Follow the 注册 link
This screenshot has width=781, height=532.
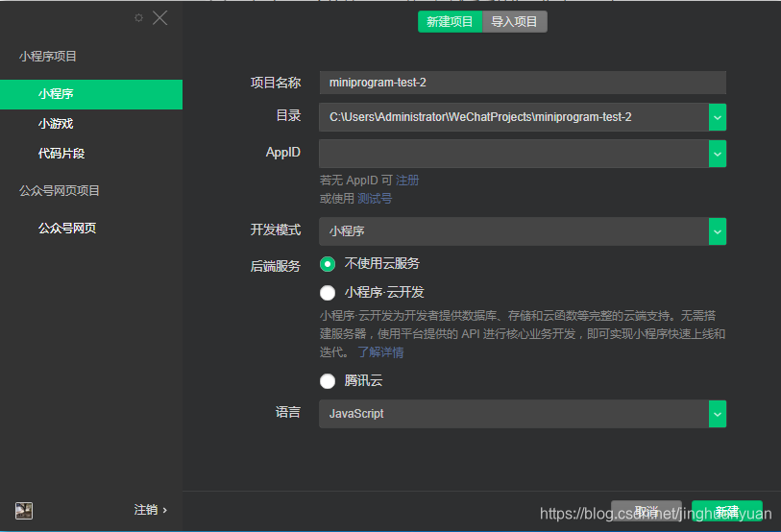(x=407, y=181)
